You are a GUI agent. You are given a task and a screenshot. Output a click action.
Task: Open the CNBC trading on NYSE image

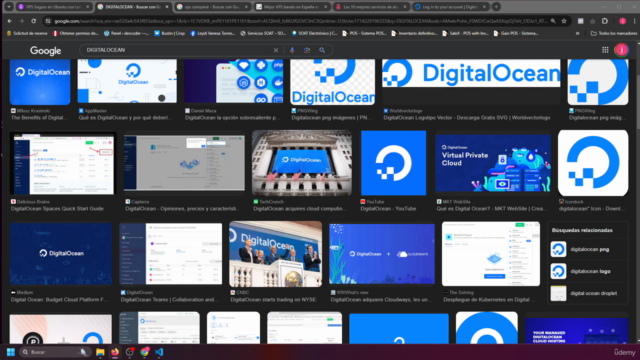click(x=276, y=254)
